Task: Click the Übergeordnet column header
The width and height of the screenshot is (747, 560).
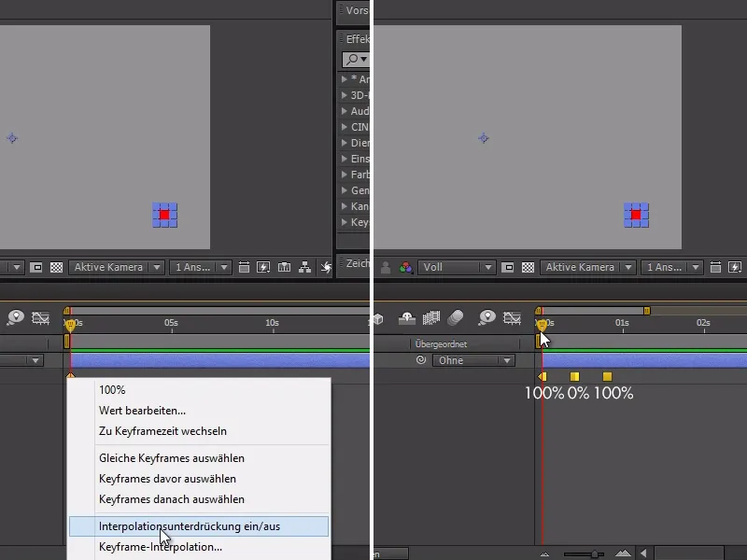Action: [441, 343]
